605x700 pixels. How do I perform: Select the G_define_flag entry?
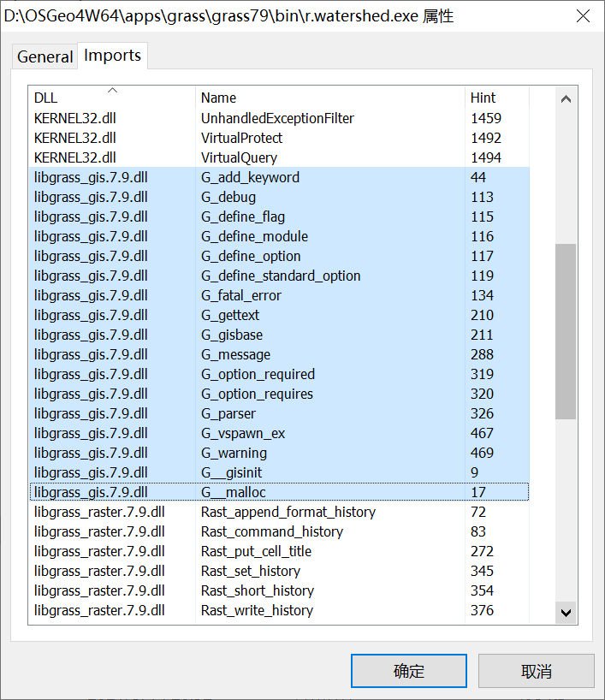(279, 217)
